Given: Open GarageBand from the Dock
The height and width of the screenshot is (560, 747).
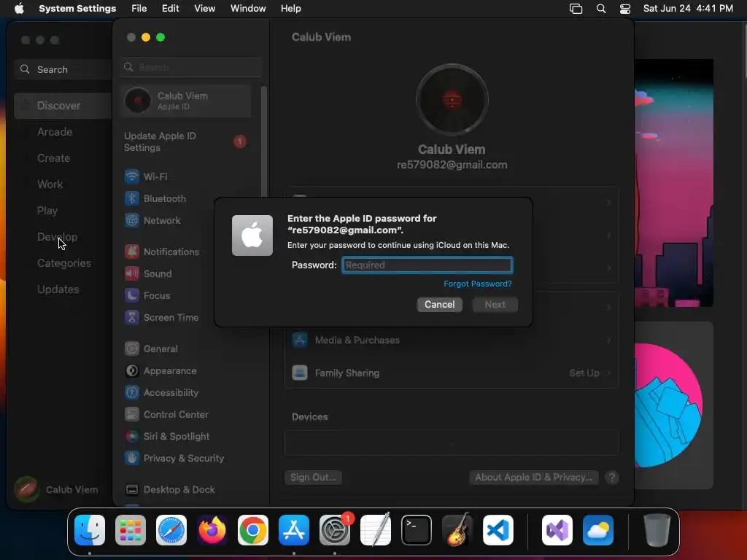Looking at the screenshot, I should 457,530.
